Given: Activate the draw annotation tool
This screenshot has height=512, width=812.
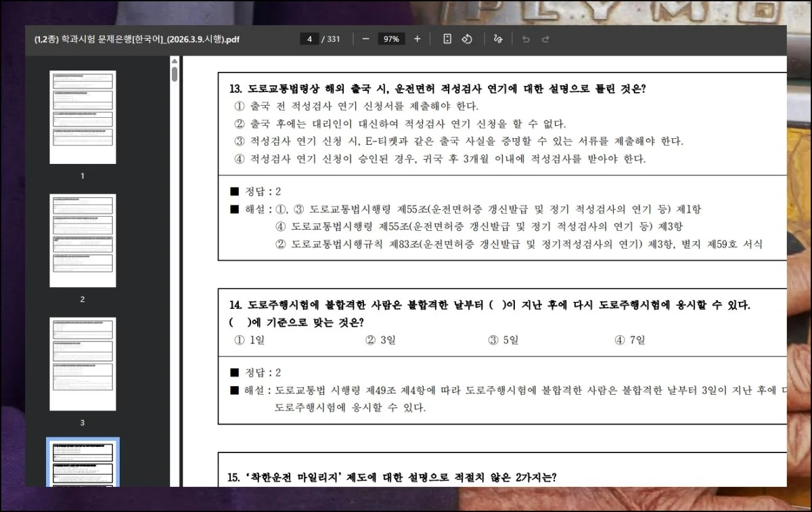Looking at the screenshot, I should [498, 39].
